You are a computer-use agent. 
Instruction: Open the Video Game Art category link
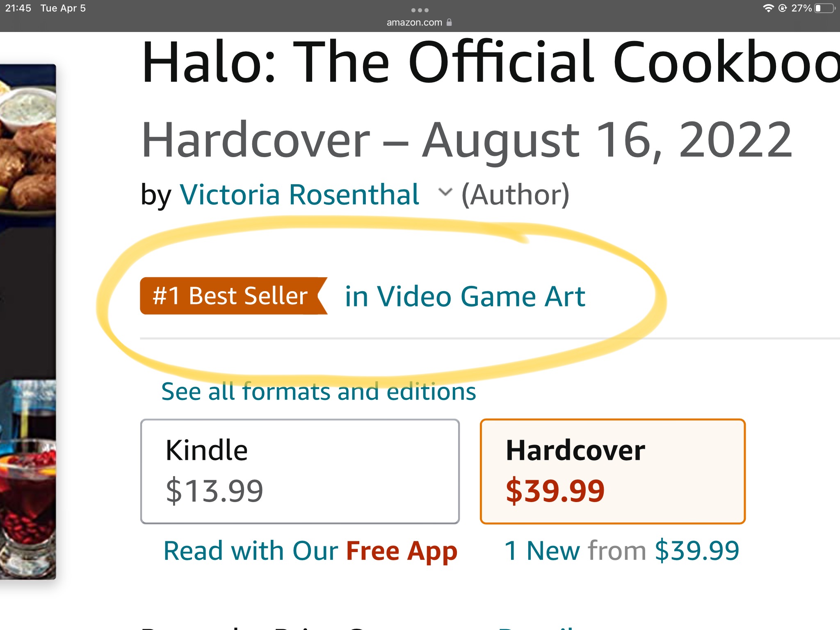pyautogui.click(x=465, y=296)
